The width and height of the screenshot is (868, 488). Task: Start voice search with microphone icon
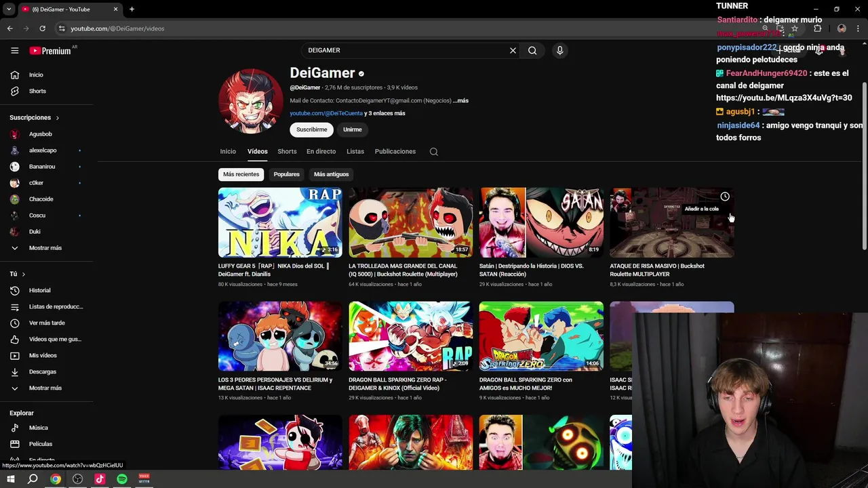(x=559, y=50)
